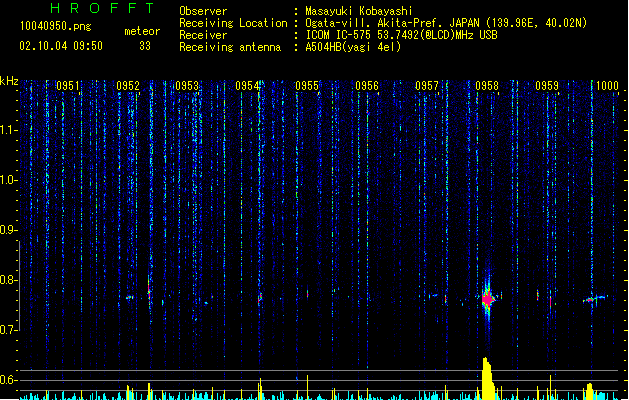Click the observer name Masayuki Kobayashi

click(359, 11)
